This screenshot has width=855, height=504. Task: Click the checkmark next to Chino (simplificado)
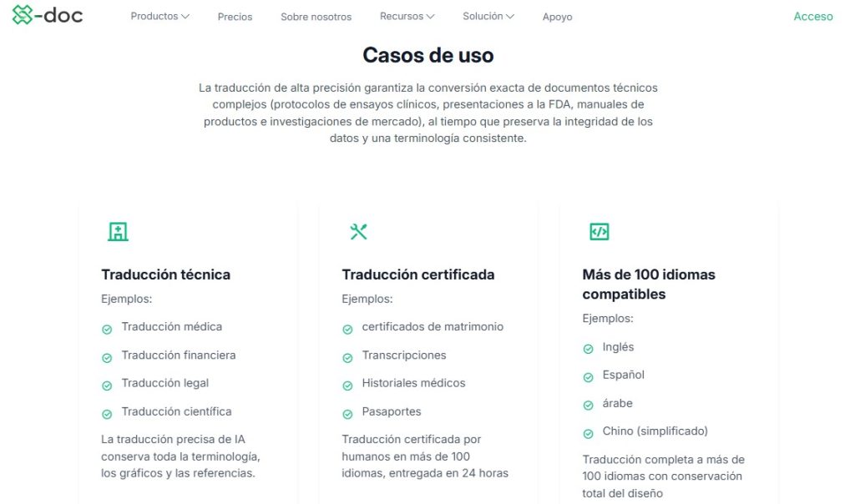(x=588, y=431)
